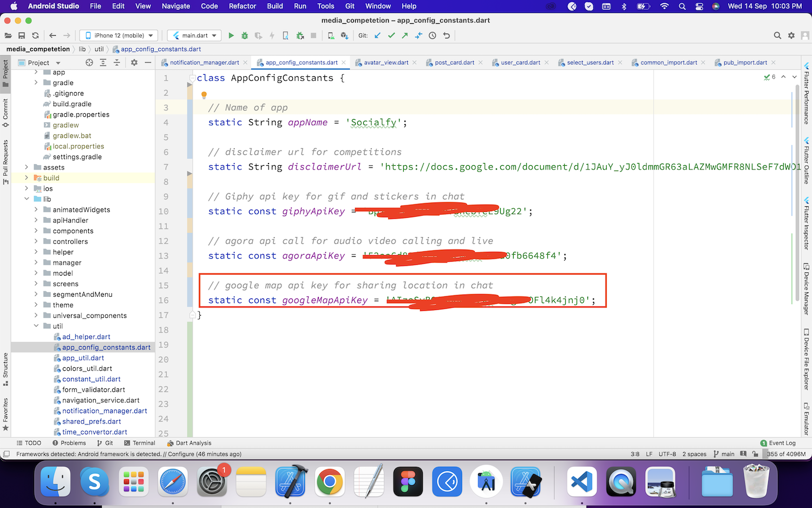Stop the running app
Image resolution: width=812 pixels, height=508 pixels.
313,36
